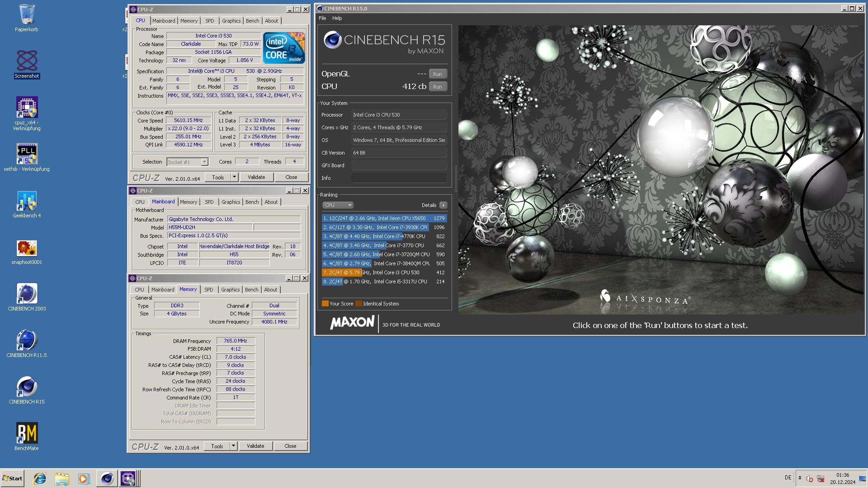This screenshot has width=868, height=488.
Task: Open the setfsb Verknüpfung desktop icon
Action: [27, 157]
